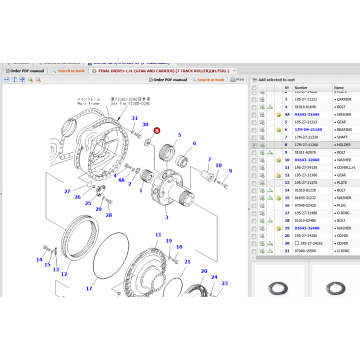The image size is (360, 360).
Task: Close the FINAL DRIVE L.H. tab
Action: click(x=234, y=71)
